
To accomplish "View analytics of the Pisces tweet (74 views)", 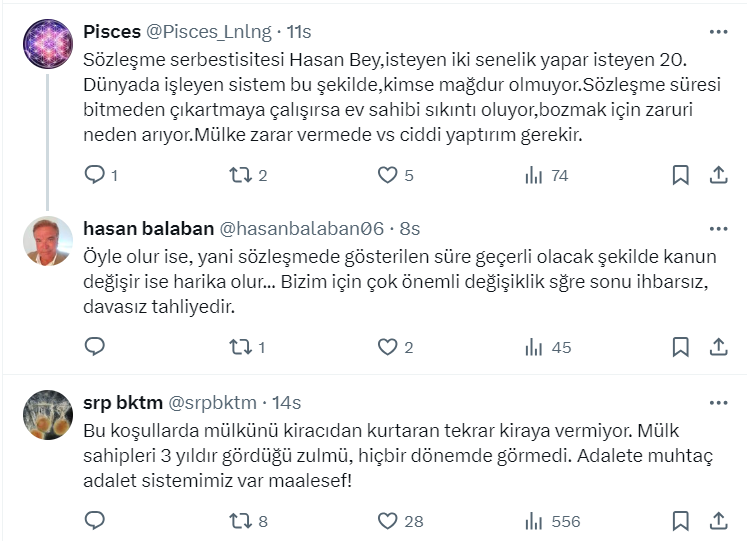I will coord(535,175).
